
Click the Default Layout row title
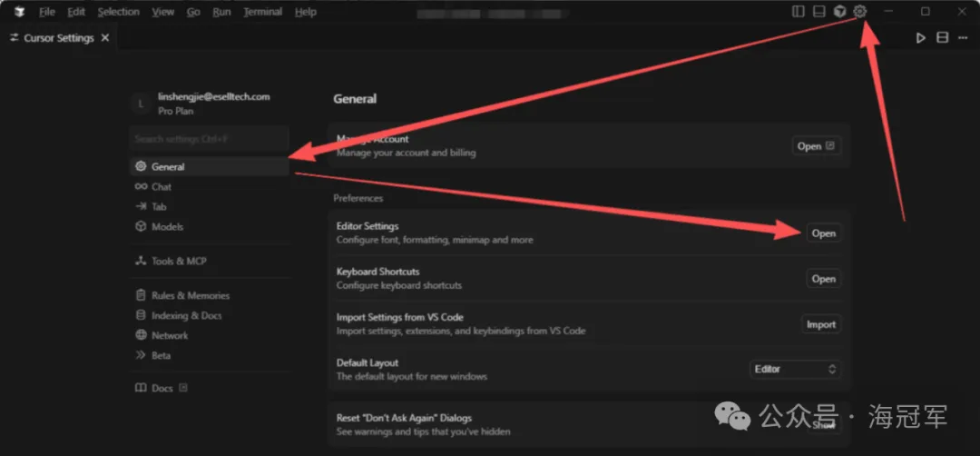(x=367, y=362)
